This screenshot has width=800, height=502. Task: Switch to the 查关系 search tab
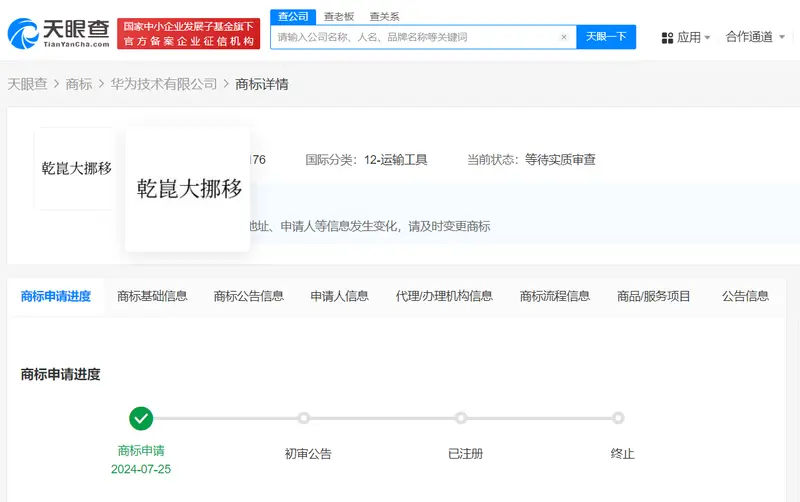click(384, 16)
